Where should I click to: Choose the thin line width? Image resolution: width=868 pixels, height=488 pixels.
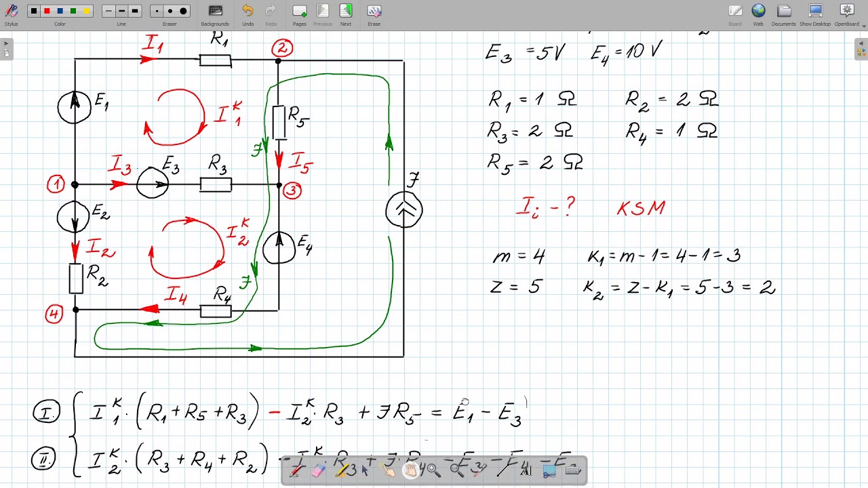108,11
